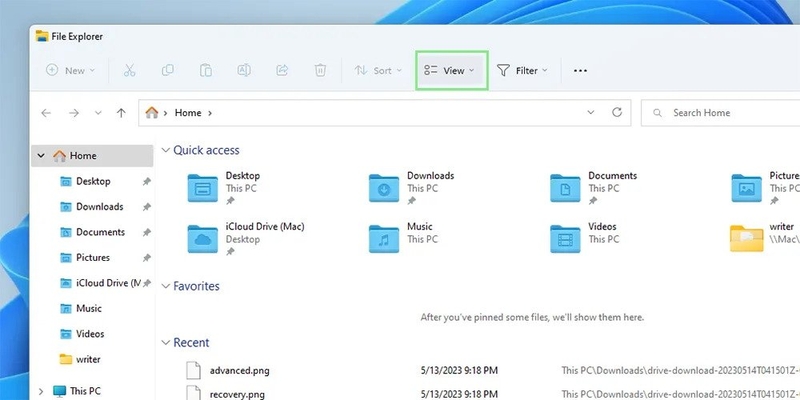Select the iCloud Drive (Mac) folder

246,238
